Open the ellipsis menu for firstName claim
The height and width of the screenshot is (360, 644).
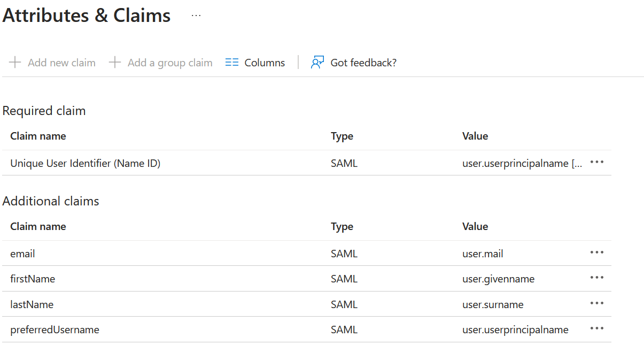[x=596, y=278]
